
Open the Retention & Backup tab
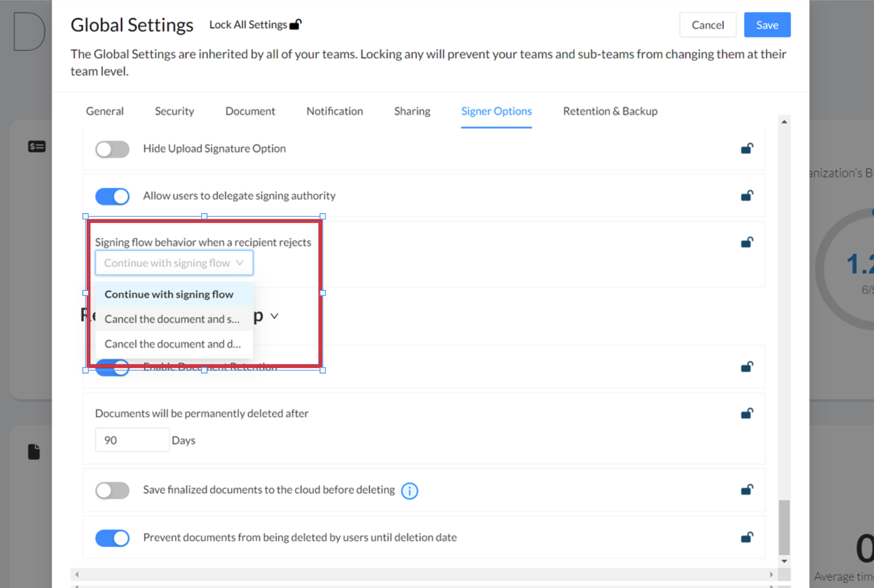(x=610, y=111)
